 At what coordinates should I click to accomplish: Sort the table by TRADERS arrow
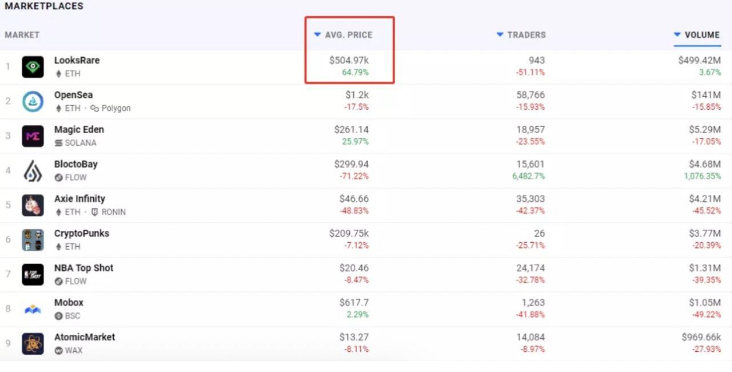tap(500, 35)
